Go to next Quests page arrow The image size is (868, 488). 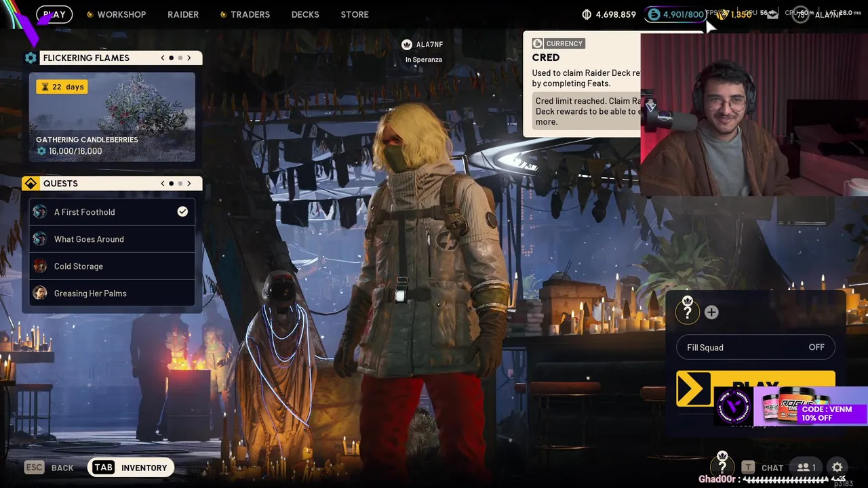(x=189, y=184)
